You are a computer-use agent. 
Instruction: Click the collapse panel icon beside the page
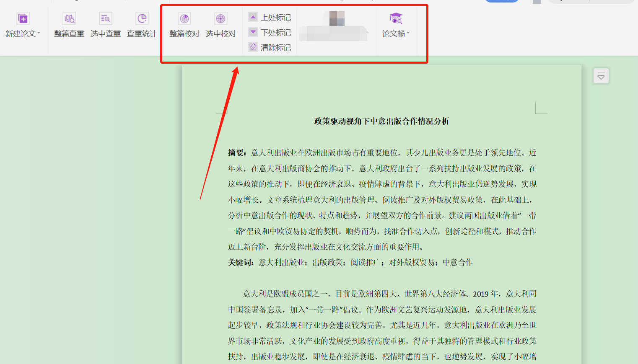point(601,76)
